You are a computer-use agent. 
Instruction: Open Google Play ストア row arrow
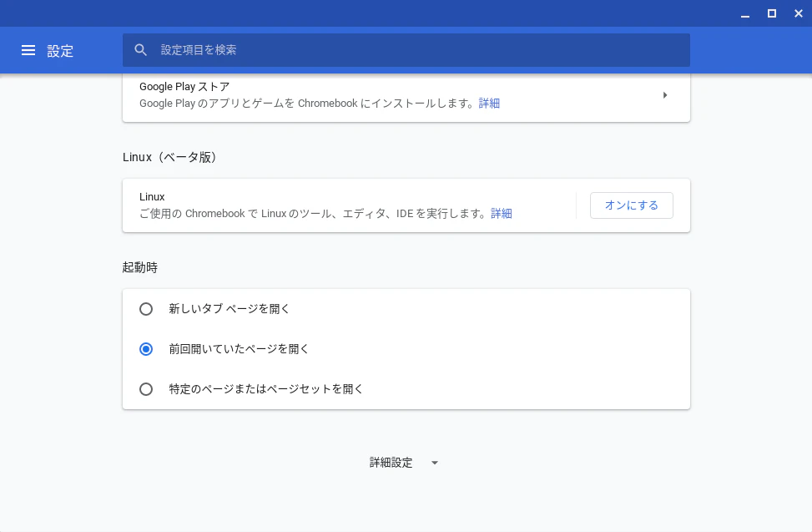click(x=665, y=95)
